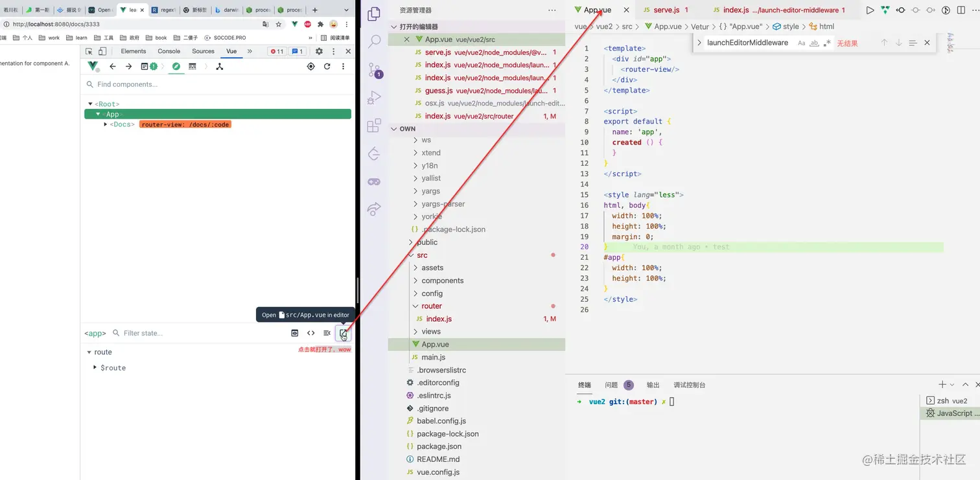Click the Vue devtools refresh icon
The width and height of the screenshot is (980, 480).
(x=327, y=66)
